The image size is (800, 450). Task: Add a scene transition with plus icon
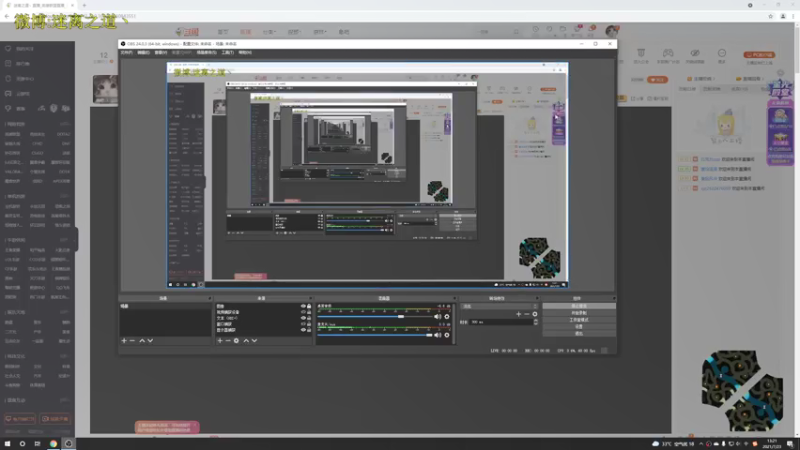(x=518, y=314)
